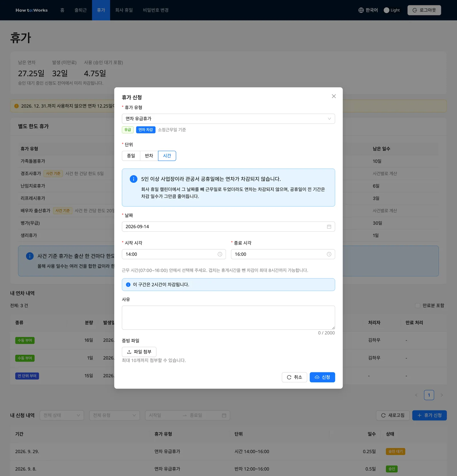Viewport: 457px width, 476px height.
Task: Open the 전체 유형 filter dropdown
Action: 114,415
